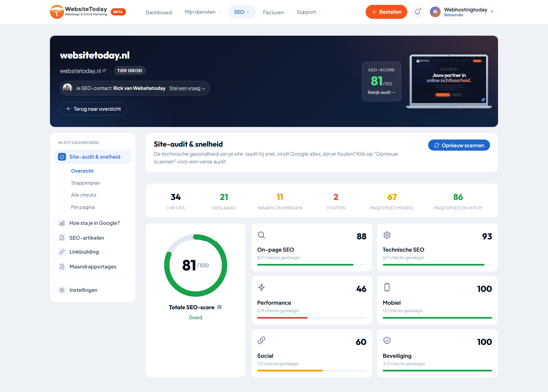Screen dimensions: 548x392
Task: Click the Mobiel score 100
Action: pyautogui.click(x=484, y=289)
